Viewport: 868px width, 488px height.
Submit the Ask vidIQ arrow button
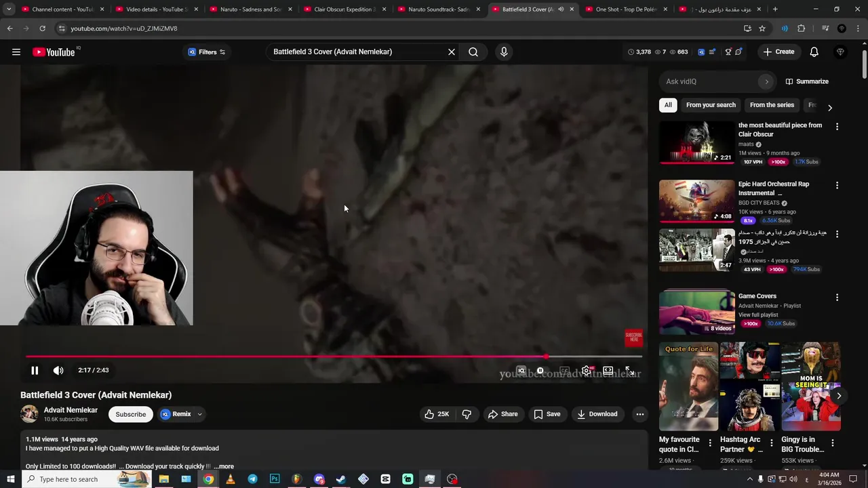coord(767,81)
